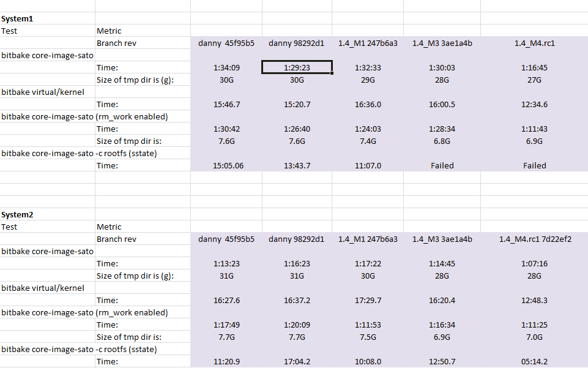
Task: Click the cell showing 05:14.2
Action: [x=534, y=361]
